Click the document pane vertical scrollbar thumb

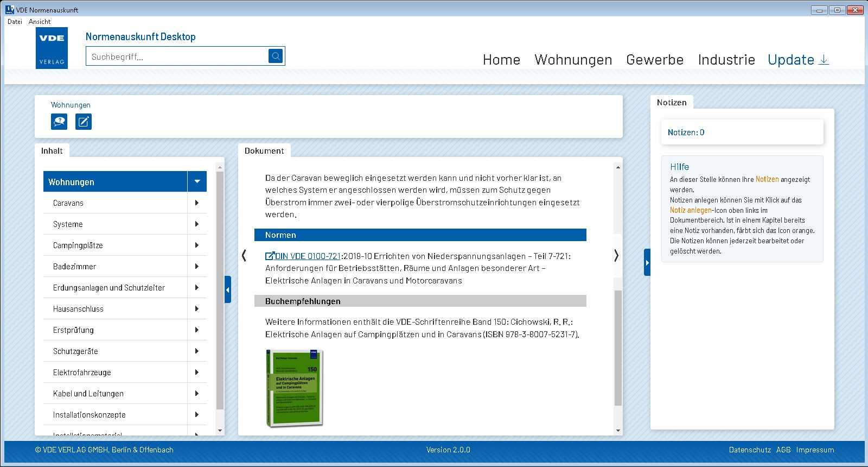point(618,348)
